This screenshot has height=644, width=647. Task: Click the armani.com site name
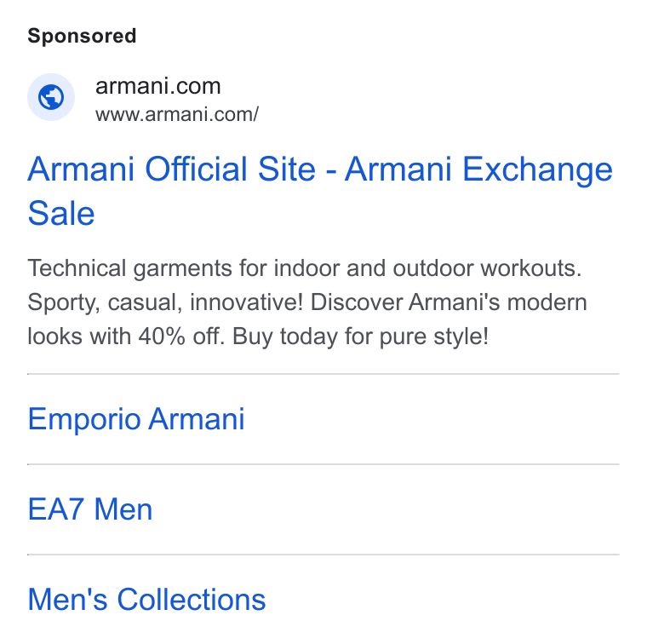coord(158,86)
